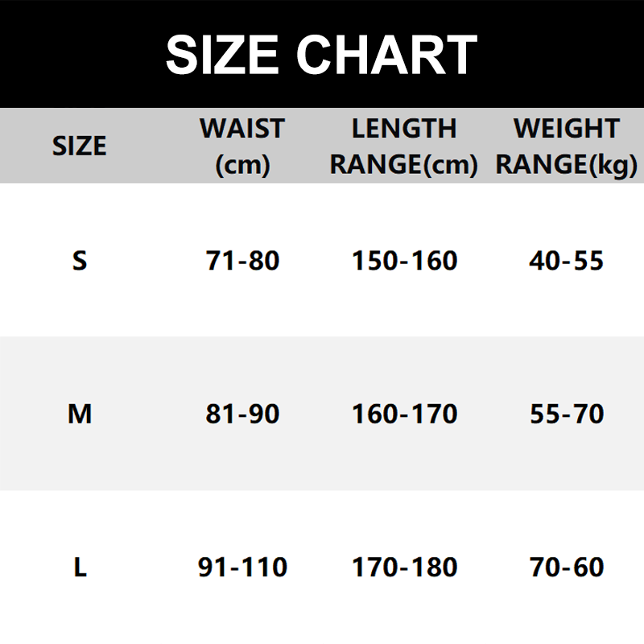Image resolution: width=644 pixels, height=644 pixels.
Task: Click length range 160-170
Action: pos(404,414)
